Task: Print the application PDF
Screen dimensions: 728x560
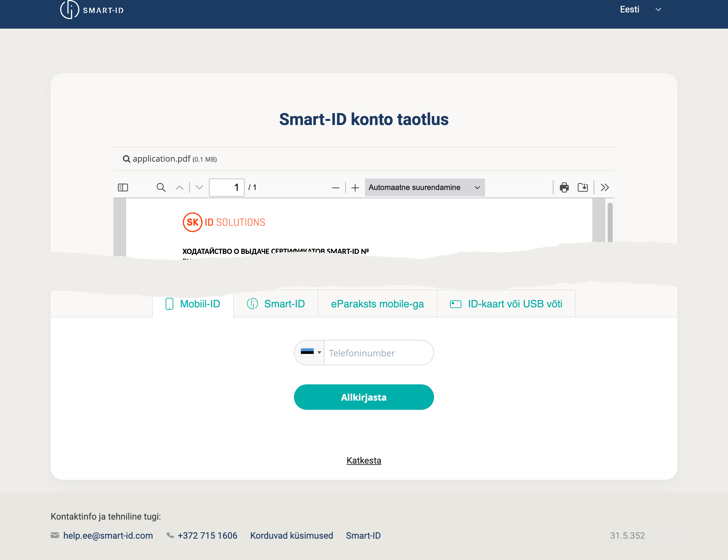Action: click(x=564, y=187)
